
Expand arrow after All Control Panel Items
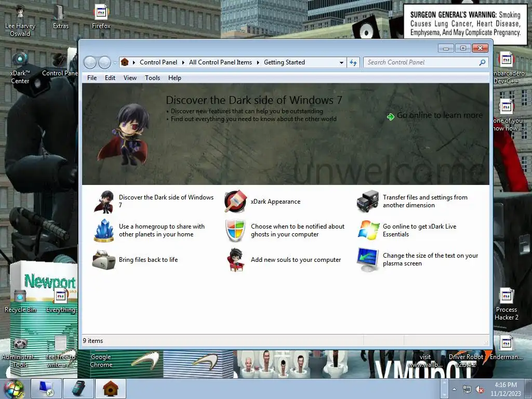[258, 62]
